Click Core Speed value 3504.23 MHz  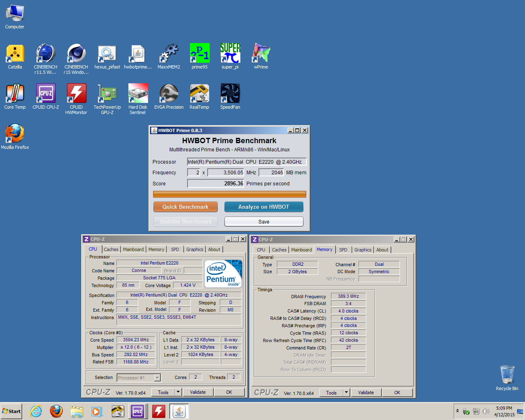pyautogui.click(x=136, y=340)
